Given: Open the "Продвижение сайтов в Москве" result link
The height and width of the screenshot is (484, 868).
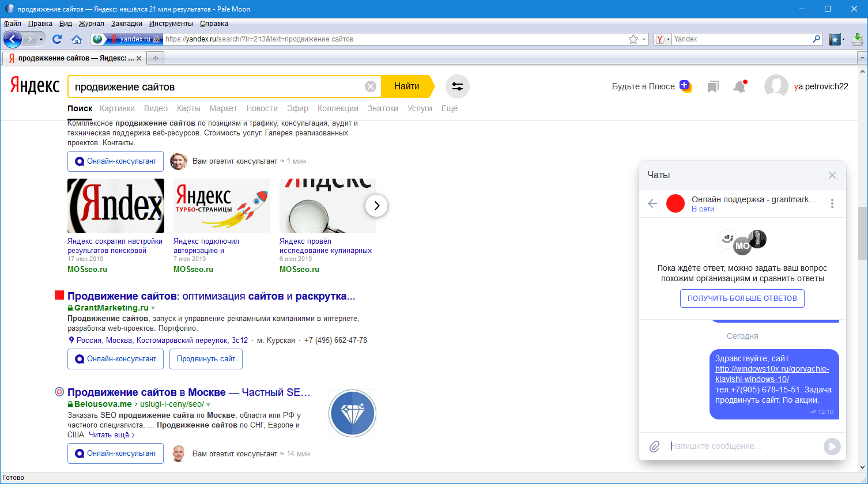Looking at the screenshot, I should pyautogui.click(x=189, y=392).
